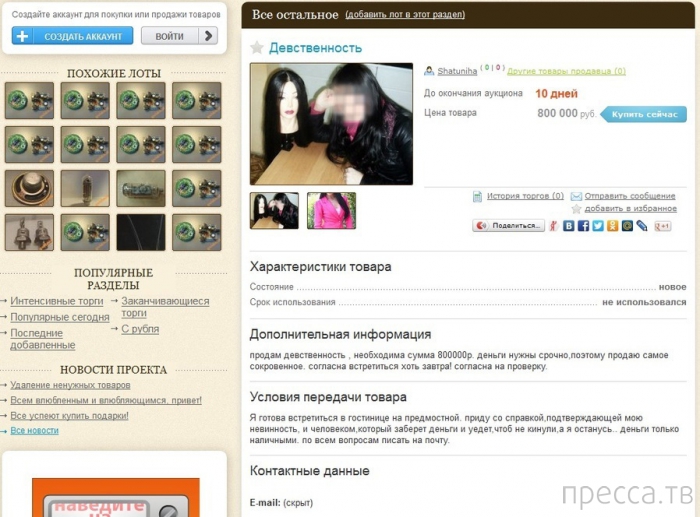
Task: Open Интенсивные торги section
Action: [57, 301]
